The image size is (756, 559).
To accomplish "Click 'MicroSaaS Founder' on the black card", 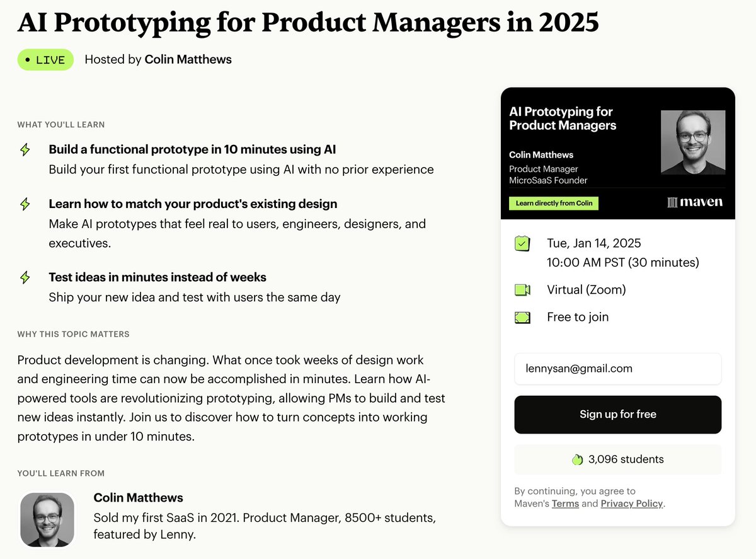I will [548, 181].
